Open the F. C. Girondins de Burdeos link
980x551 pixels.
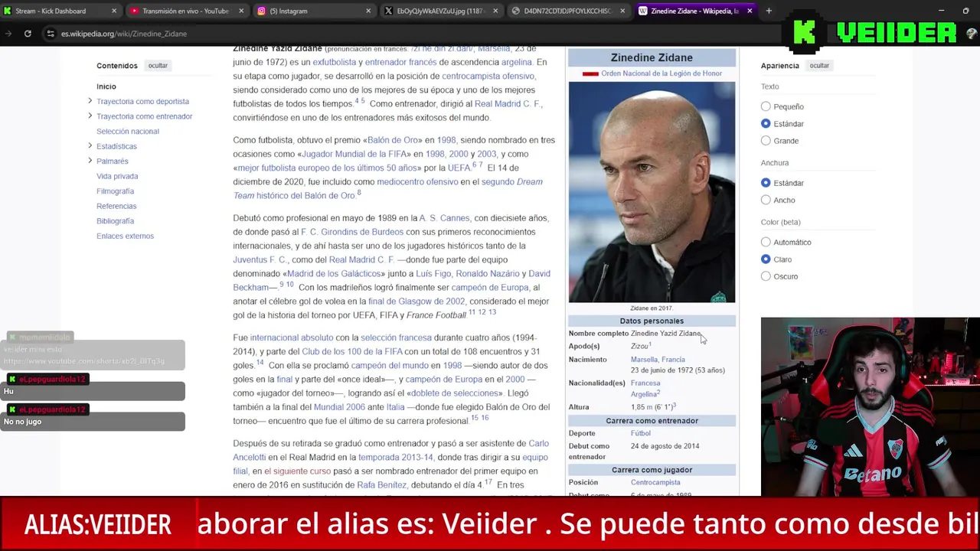coord(352,232)
